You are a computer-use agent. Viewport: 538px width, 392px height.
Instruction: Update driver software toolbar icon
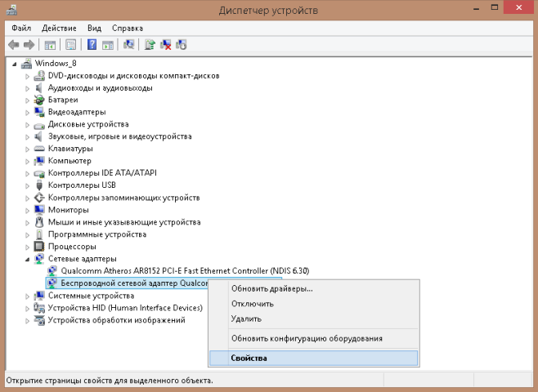(150, 45)
